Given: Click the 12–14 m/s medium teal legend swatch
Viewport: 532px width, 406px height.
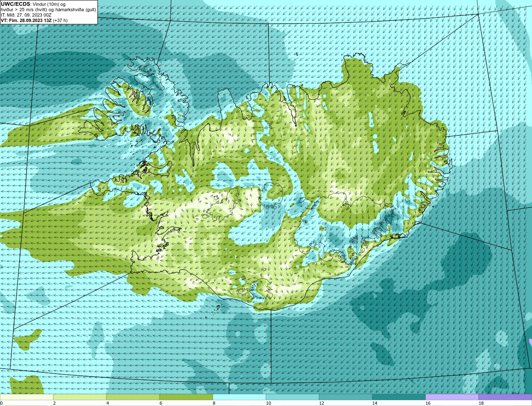Looking at the screenshot, I should tap(346, 397).
